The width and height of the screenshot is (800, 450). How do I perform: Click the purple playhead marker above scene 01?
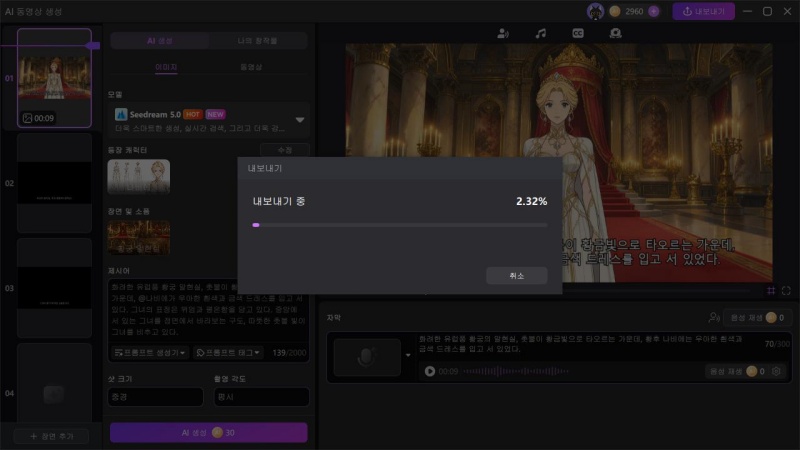pos(93,45)
